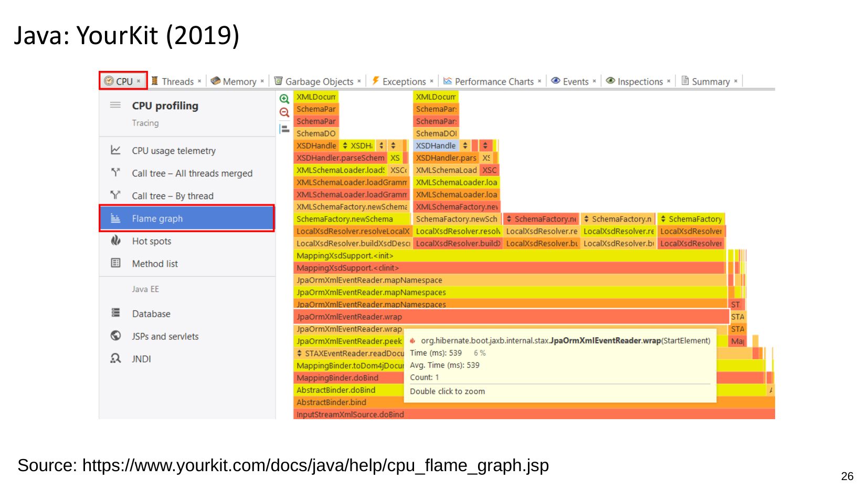Image resolution: width=868 pixels, height=489 pixels.
Task: Click the JNDI binoculars icon
Action: pos(115,359)
